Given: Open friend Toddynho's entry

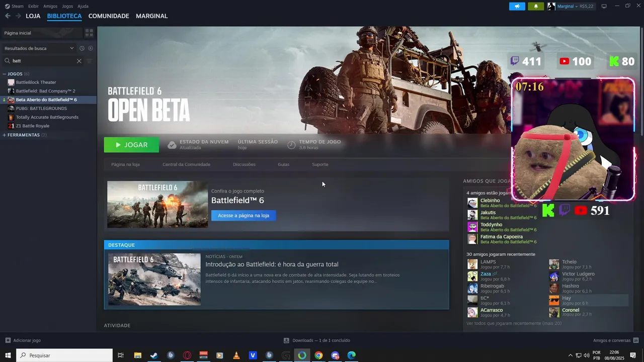Looking at the screenshot, I should tap(503, 227).
